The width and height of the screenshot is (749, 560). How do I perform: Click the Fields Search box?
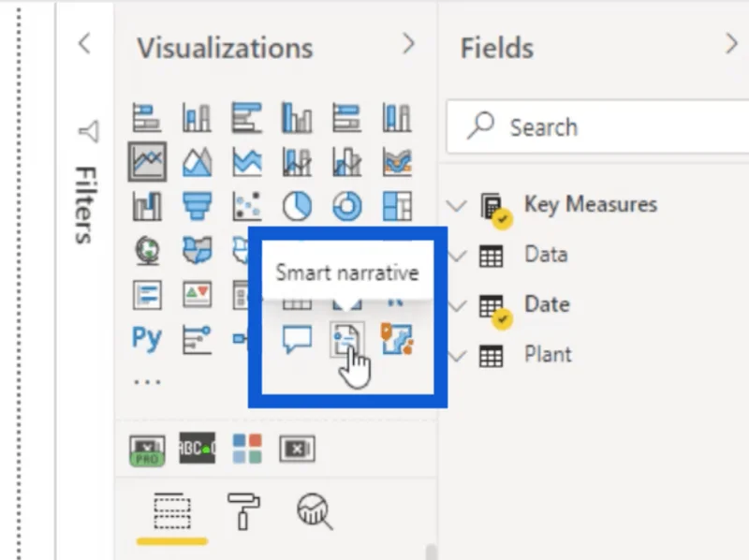click(x=597, y=127)
